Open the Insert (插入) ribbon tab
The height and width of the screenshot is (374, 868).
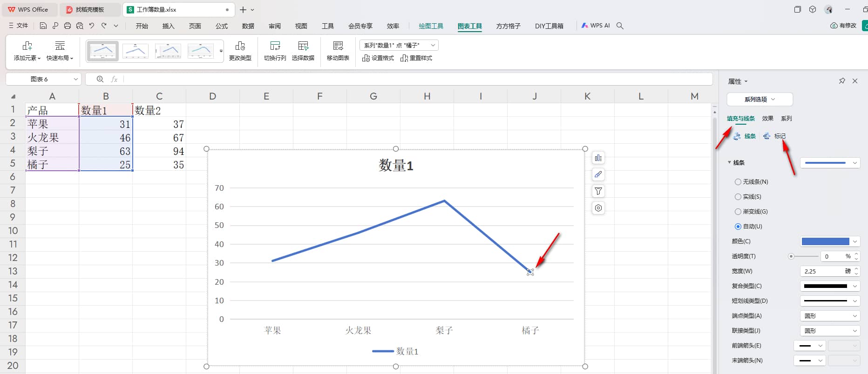[168, 26]
